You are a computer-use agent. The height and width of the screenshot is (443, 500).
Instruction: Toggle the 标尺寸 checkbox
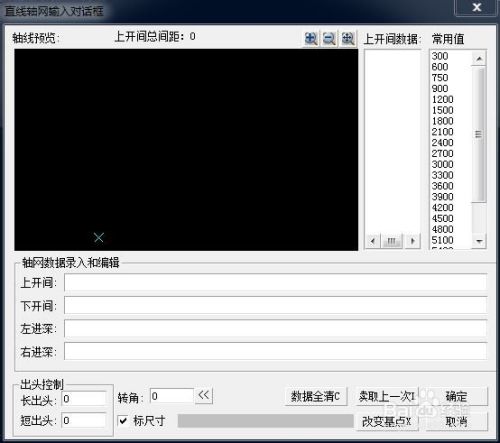pos(123,421)
